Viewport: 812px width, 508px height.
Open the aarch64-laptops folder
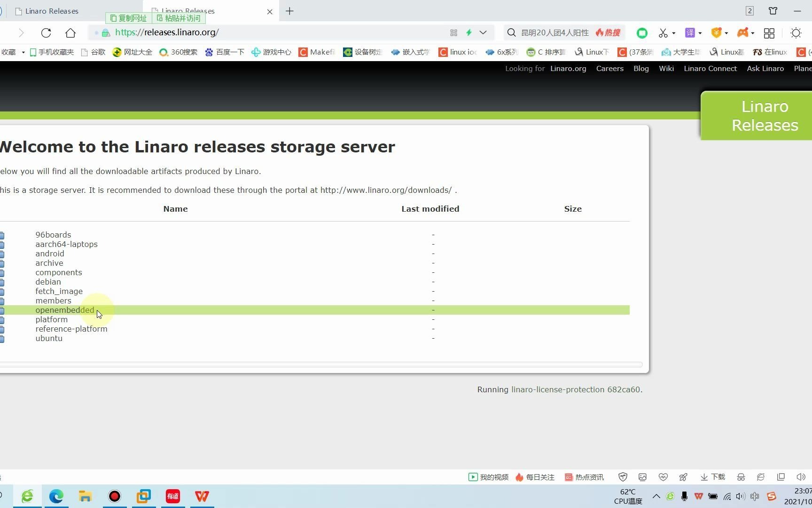66,244
